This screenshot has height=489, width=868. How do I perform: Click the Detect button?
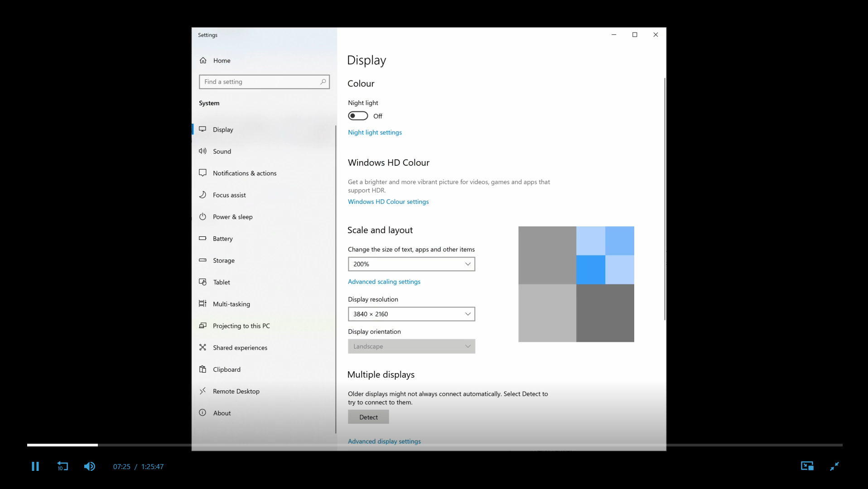tap(368, 417)
